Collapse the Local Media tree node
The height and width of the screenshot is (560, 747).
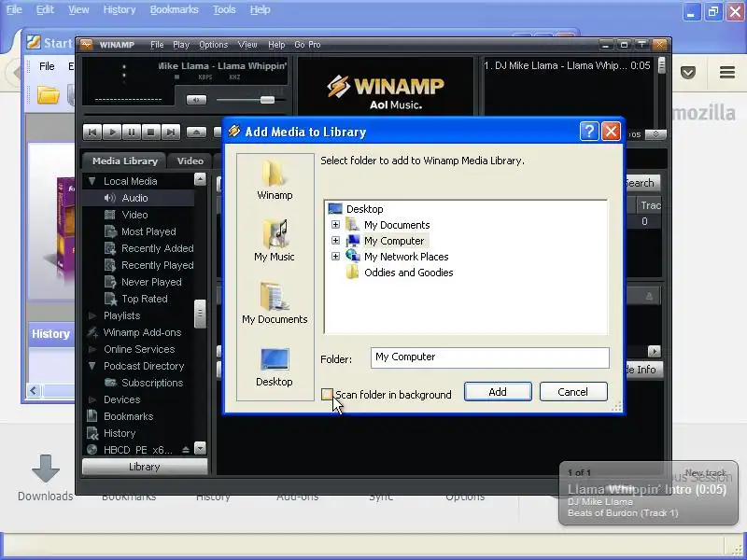tap(92, 181)
